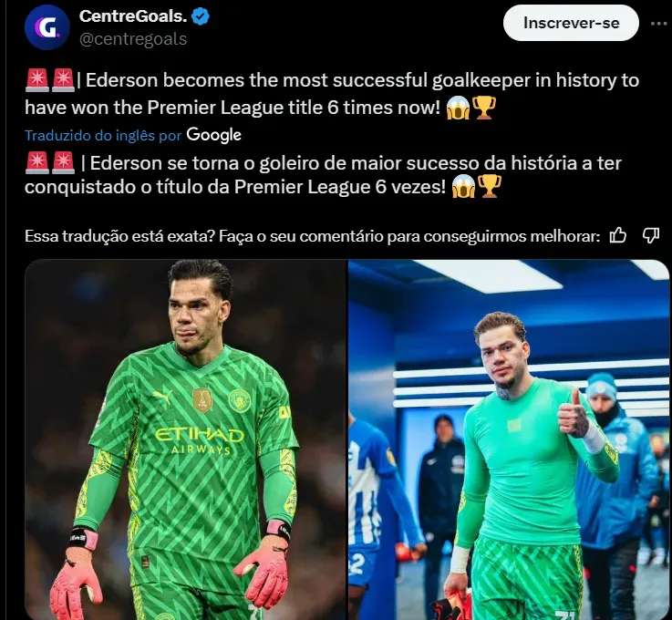
Task: Click the trophy emoji in the English tweet
Action: click(484, 107)
